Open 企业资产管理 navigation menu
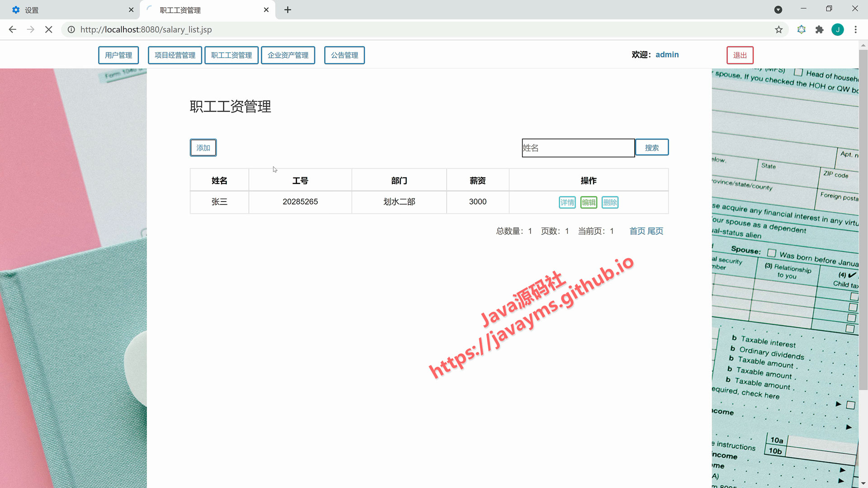Image resolution: width=868 pixels, height=488 pixels. point(288,55)
